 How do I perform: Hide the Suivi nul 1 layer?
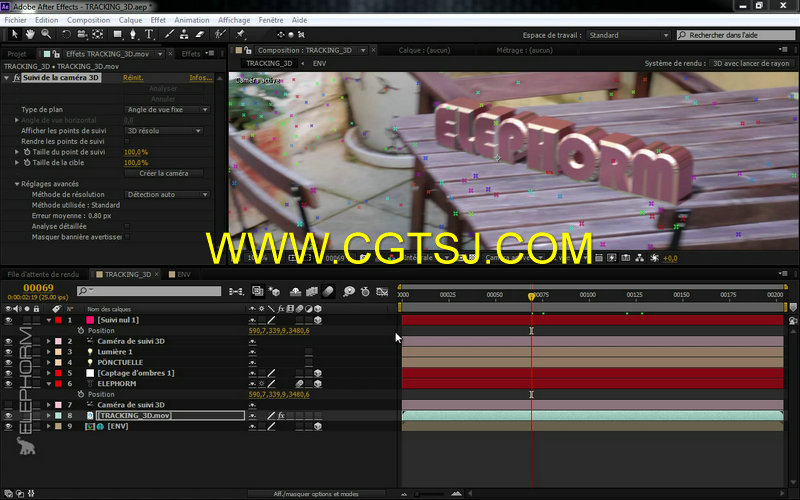coord(8,320)
